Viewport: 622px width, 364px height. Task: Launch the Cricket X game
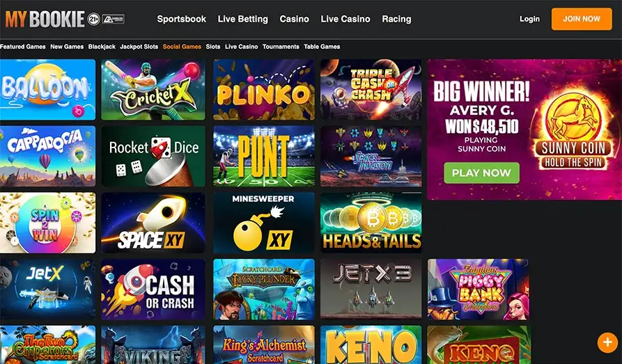(153, 90)
